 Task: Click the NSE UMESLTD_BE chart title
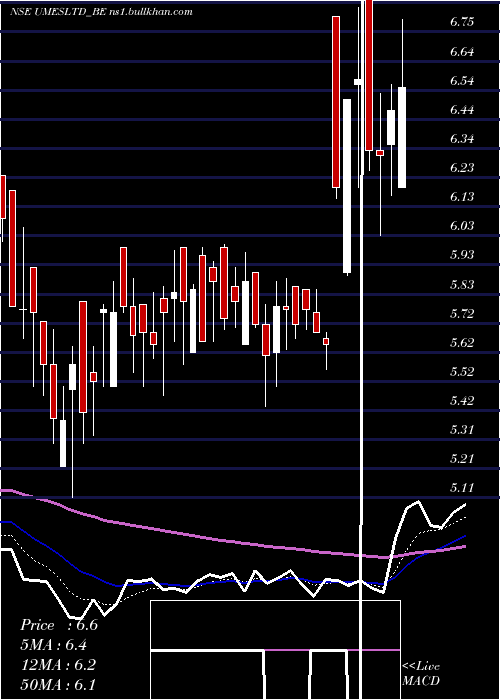pos(102,12)
